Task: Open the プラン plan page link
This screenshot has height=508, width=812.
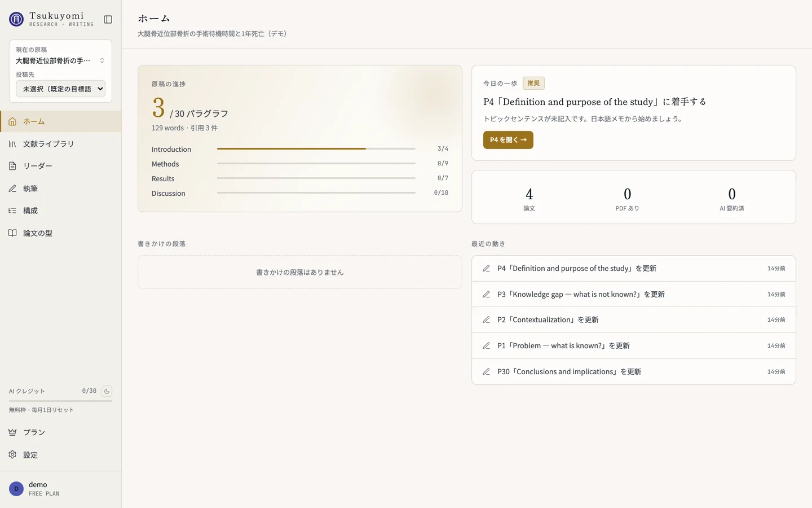Action: pyautogui.click(x=60, y=432)
